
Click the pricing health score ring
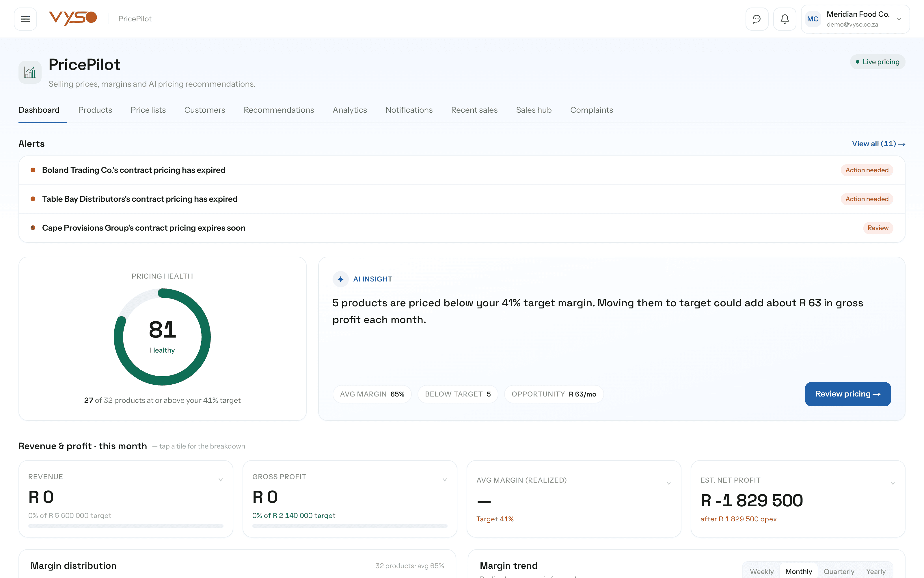pyautogui.click(x=162, y=337)
